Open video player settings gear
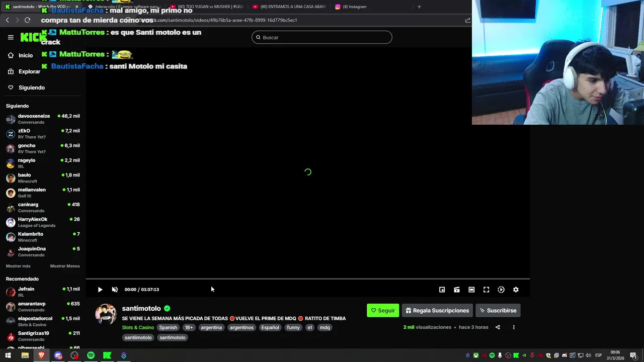644x362 pixels. [x=516, y=290]
